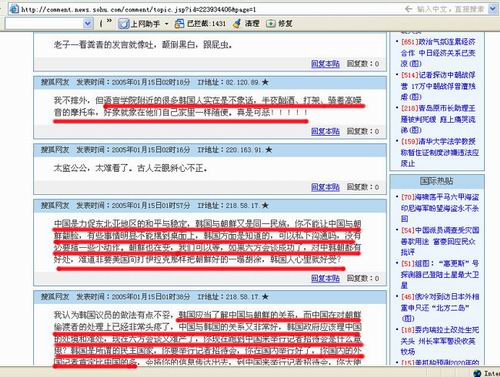Click the 清理 broom icon
This screenshot has width=500, height=377.
(237, 23)
